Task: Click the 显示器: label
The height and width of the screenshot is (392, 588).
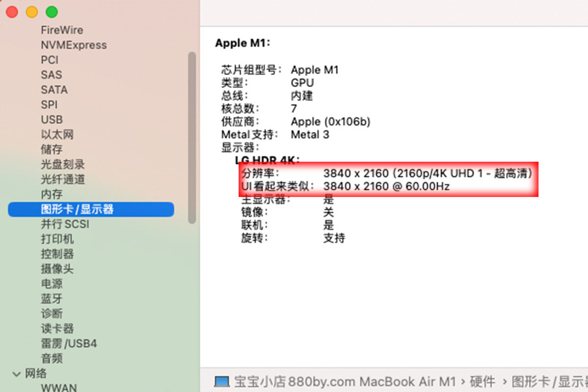Action: (240, 147)
